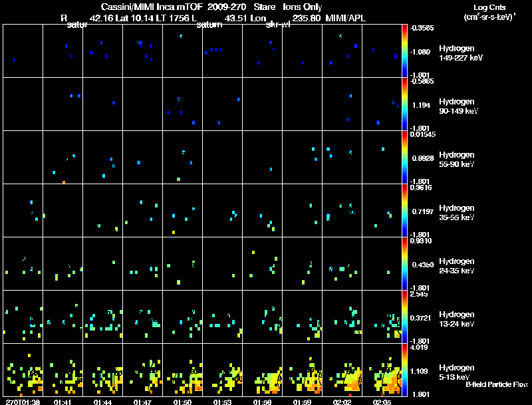Select the 01:53 time axis label
The image size is (532, 405).
click(x=223, y=402)
